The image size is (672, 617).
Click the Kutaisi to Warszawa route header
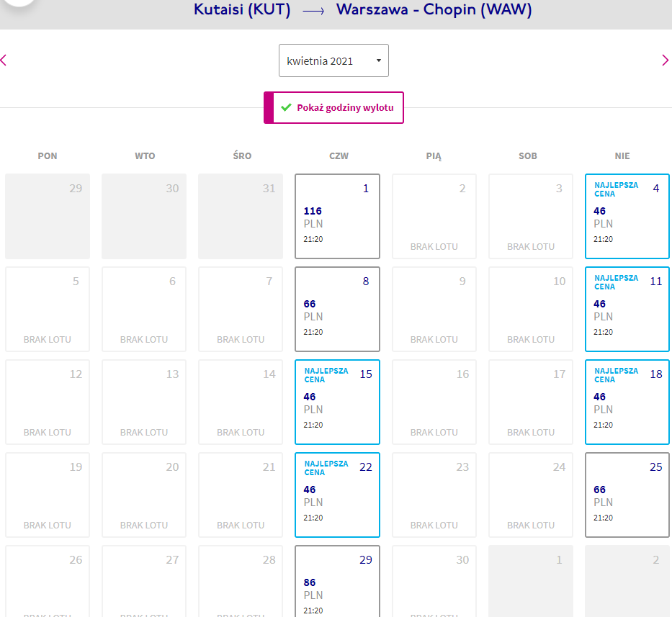coord(362,9)
